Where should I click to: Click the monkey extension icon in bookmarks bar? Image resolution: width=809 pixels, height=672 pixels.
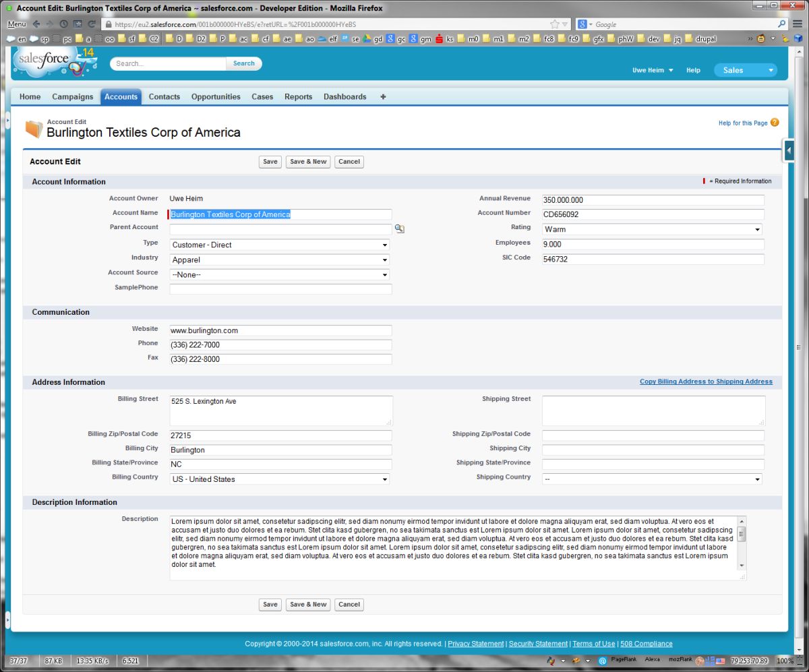(x=761, y=39)
